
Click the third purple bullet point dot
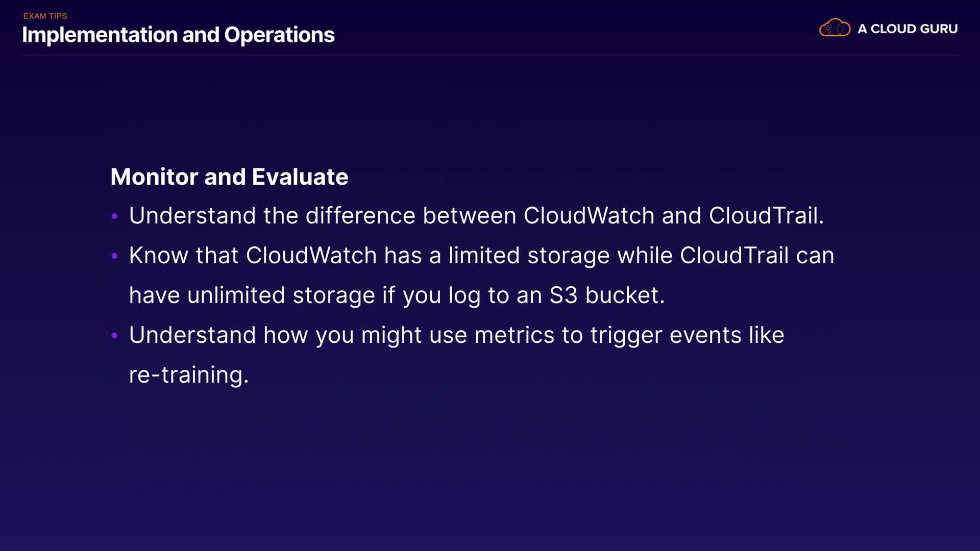(115, 336)
